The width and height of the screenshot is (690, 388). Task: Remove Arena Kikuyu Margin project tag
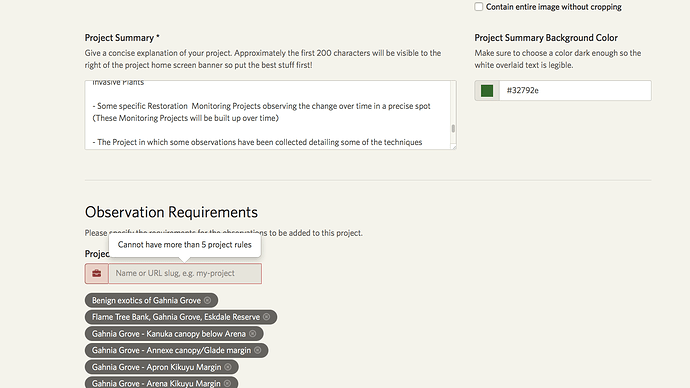click(227, 383)
